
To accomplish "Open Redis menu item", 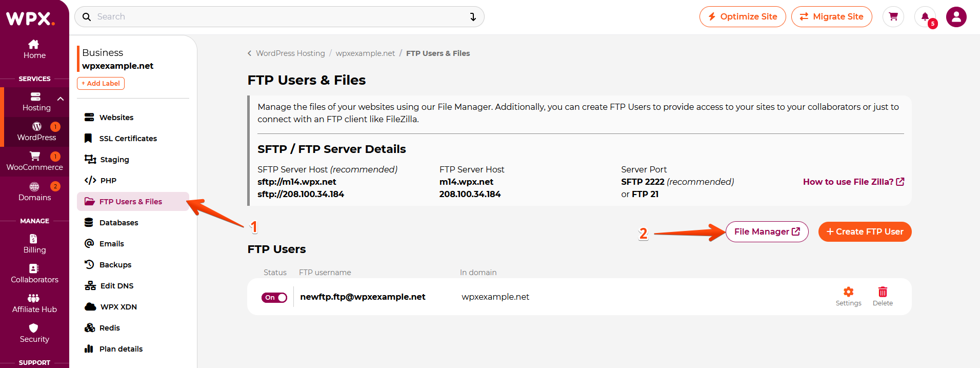I will [x=133, y=328].
